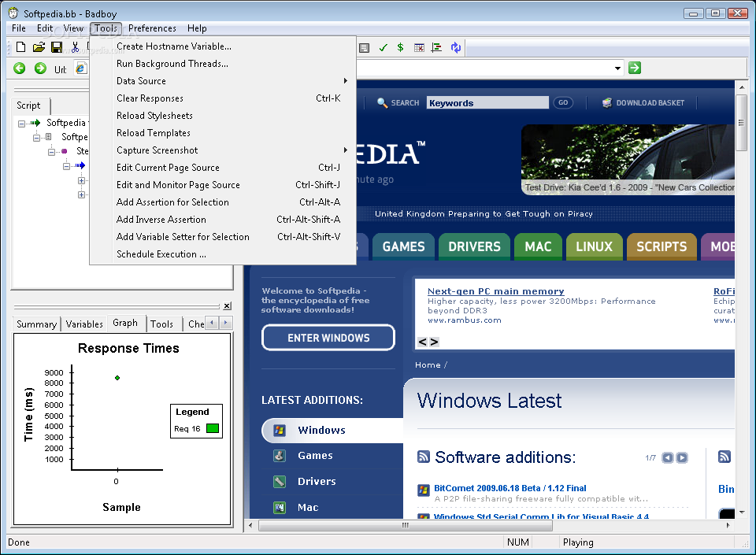Click the green Forward arrow button
The width and height of the screenshot is (756, 555).
tap(40, 68)
